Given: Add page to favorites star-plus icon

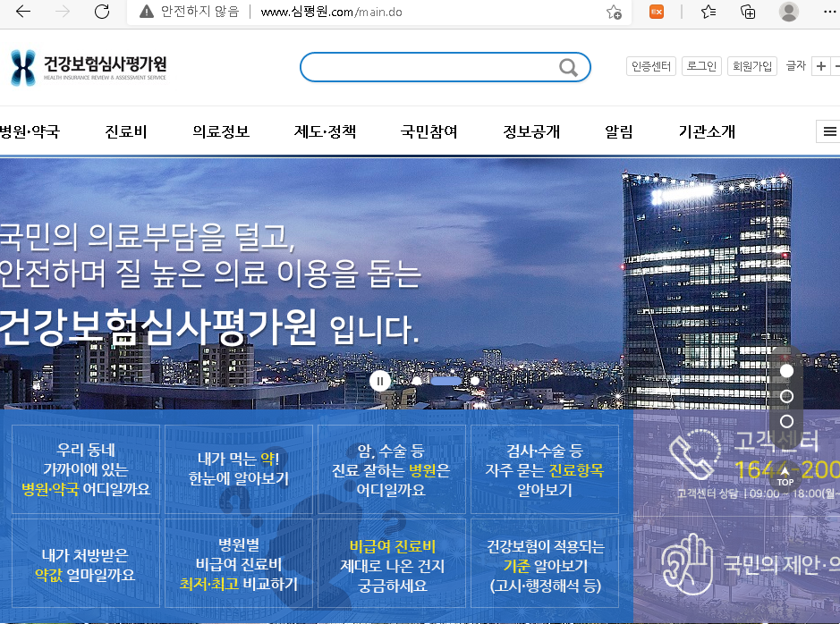Looking at the screenshot, I should (614, 12).
